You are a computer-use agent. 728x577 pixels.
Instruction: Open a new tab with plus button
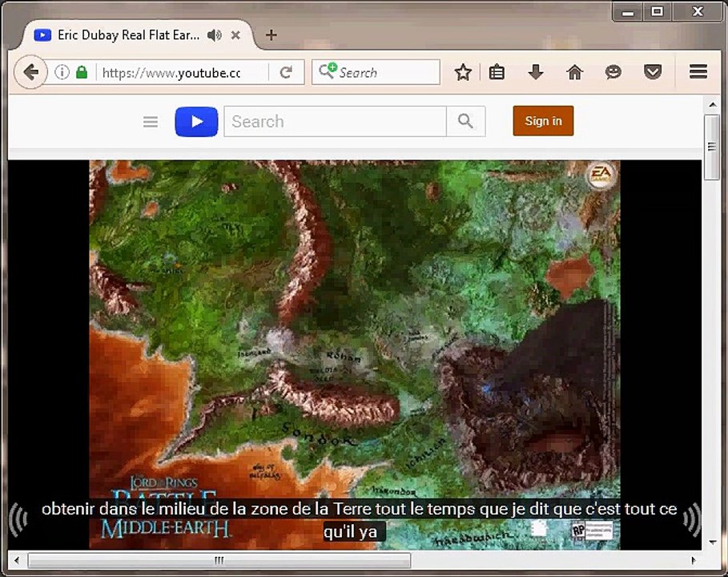(271, 34)
